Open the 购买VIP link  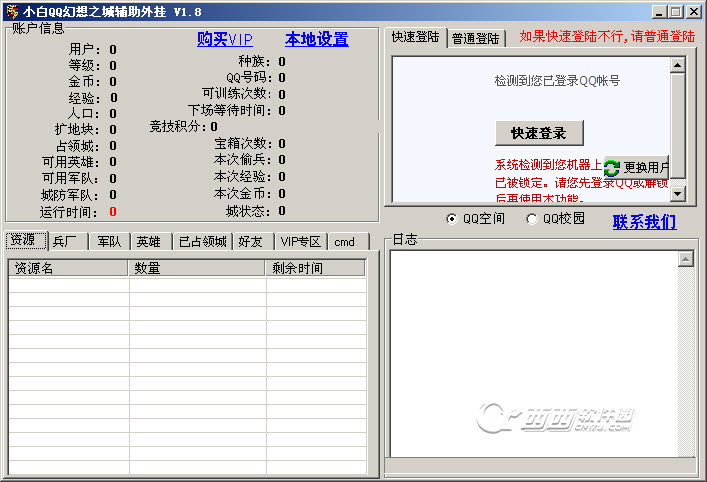point(225,40)
